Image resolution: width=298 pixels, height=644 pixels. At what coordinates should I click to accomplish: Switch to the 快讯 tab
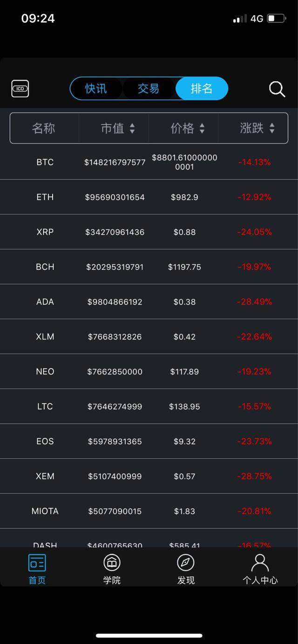point(96,88)
